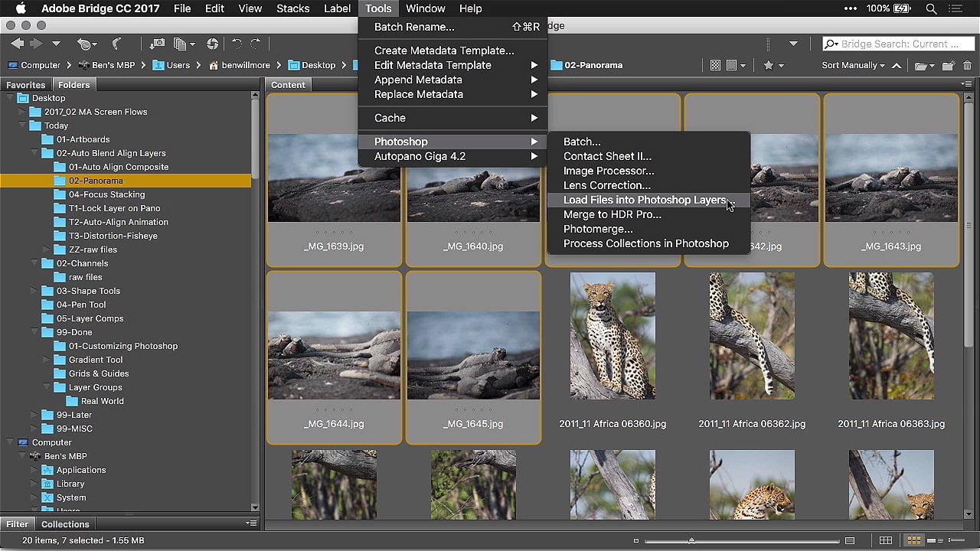This screenshot has height=551, width=980.
Task: Open the workspace switcher down arrow
Action: pos(793,44)
